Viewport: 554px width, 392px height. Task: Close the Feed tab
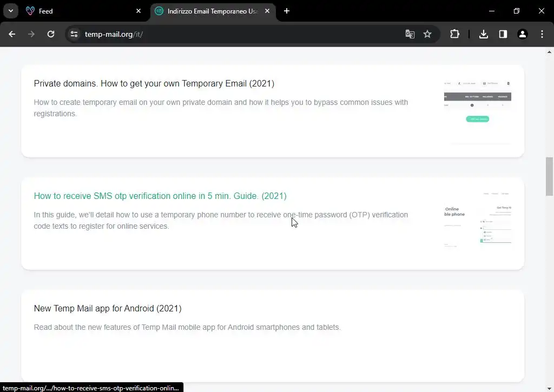tap(138, 11)
